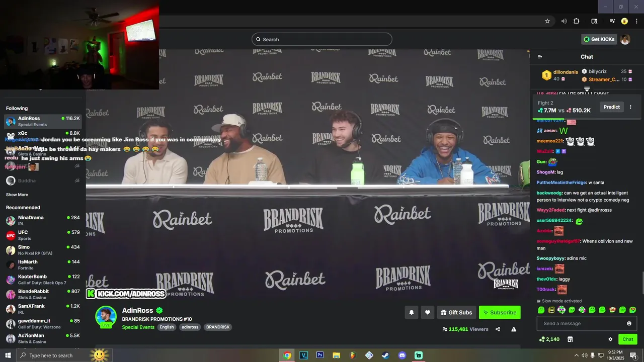Screen dimensions: 644x362
Task: Open top gifter dillondanis profile
Action: (566, 72)
